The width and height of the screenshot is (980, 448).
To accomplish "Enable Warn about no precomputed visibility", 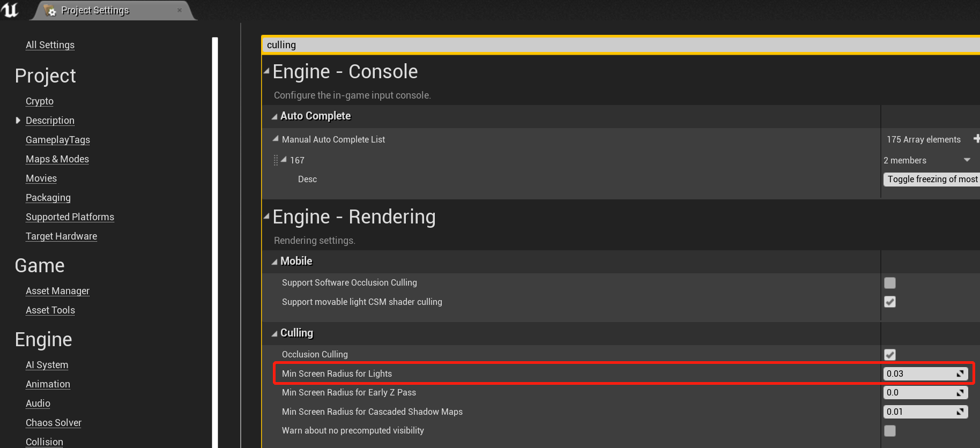I will coord(890,431).
